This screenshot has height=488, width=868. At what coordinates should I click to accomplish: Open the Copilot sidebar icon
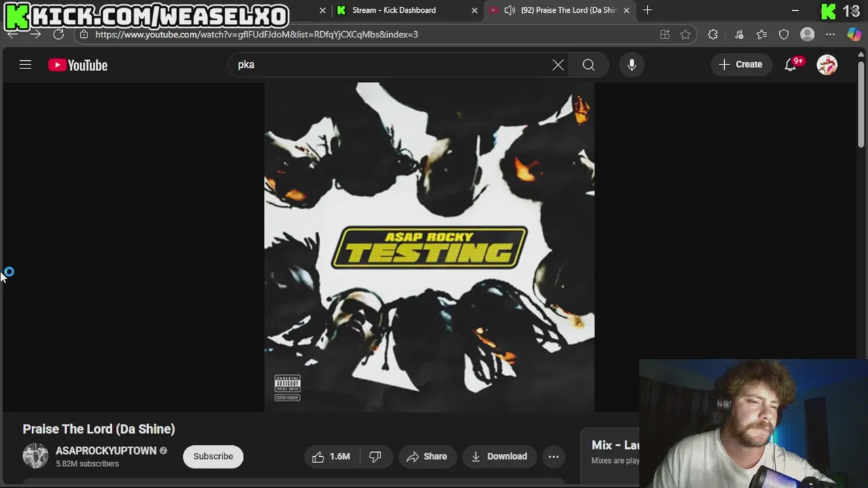pyautogui.click(x=854, y=35)
